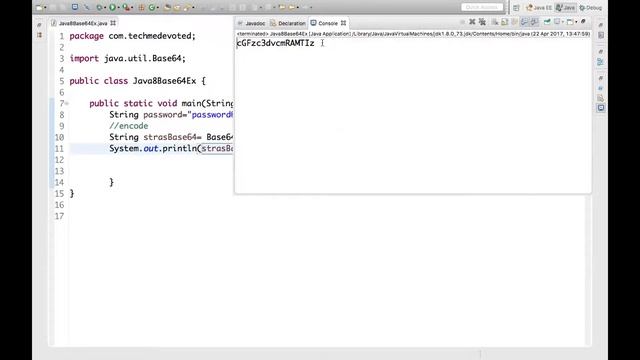Click the Open Console icon
This screenshot has width=640, height=360.
[570, 22]
